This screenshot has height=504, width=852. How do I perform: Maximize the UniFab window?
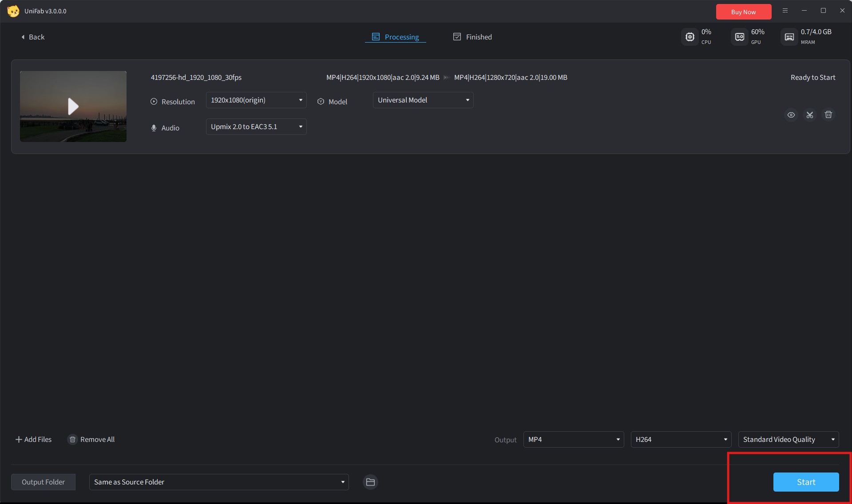(823, 11)
